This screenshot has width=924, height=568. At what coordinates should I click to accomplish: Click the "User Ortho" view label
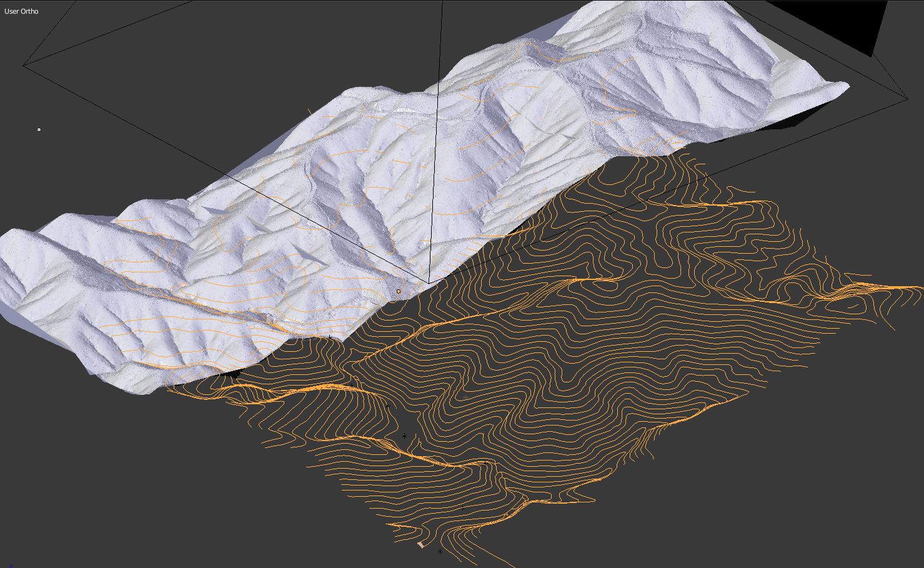click(21, 11)
